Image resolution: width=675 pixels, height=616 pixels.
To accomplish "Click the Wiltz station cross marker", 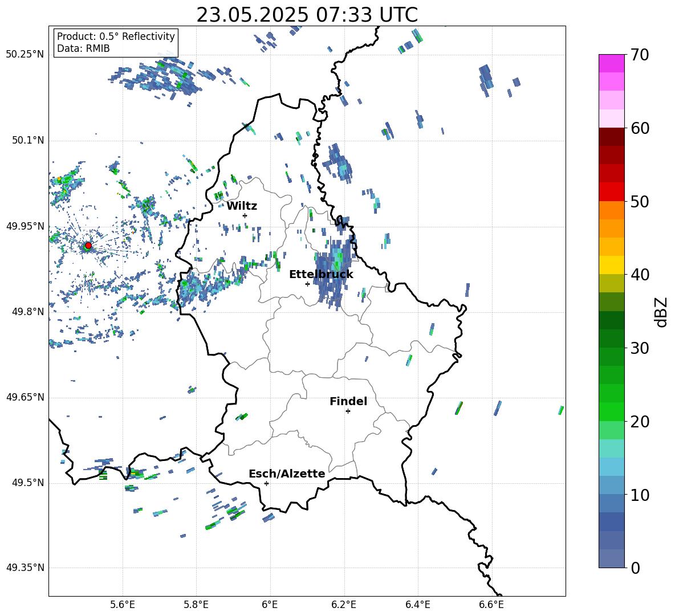I will 245,215.
